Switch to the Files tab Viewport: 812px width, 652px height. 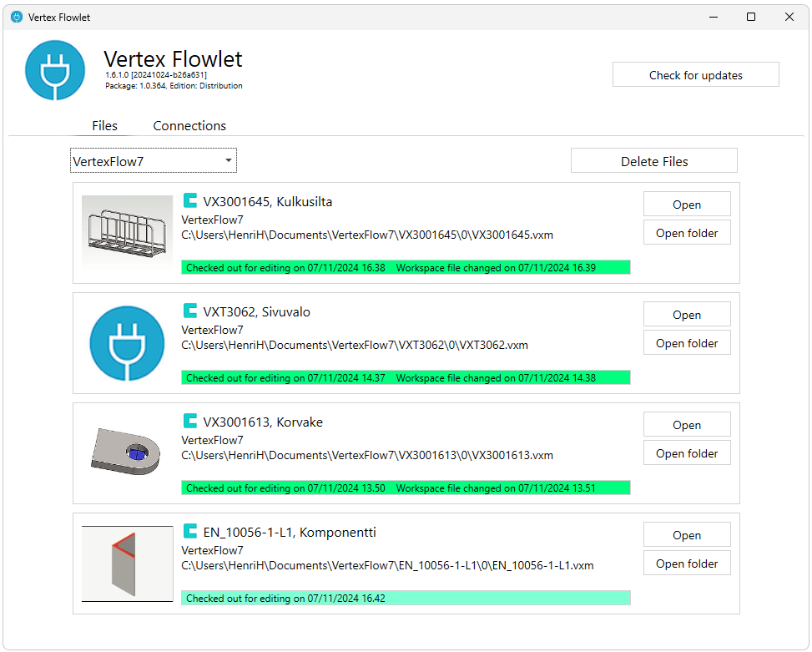click(x=104, y=126)
